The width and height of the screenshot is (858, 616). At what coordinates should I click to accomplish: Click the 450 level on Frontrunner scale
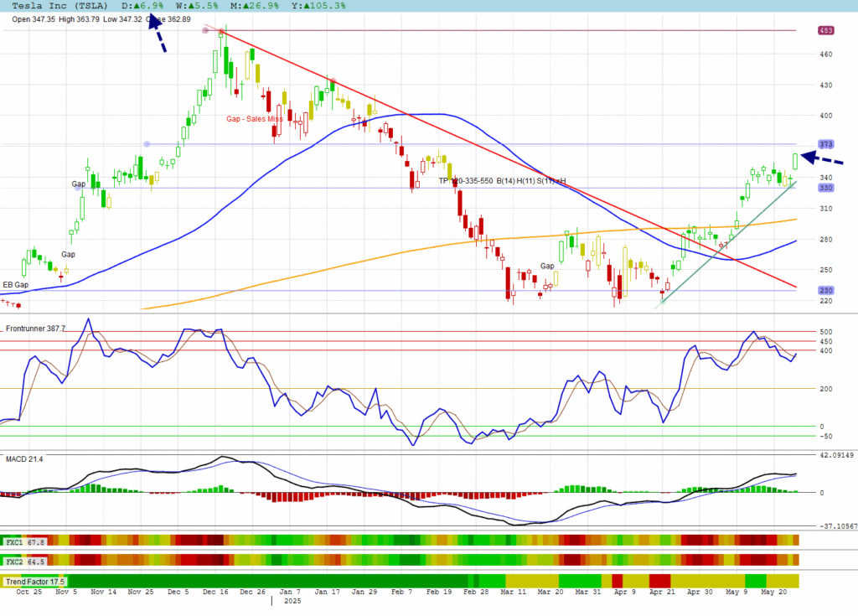pos(825,341)
